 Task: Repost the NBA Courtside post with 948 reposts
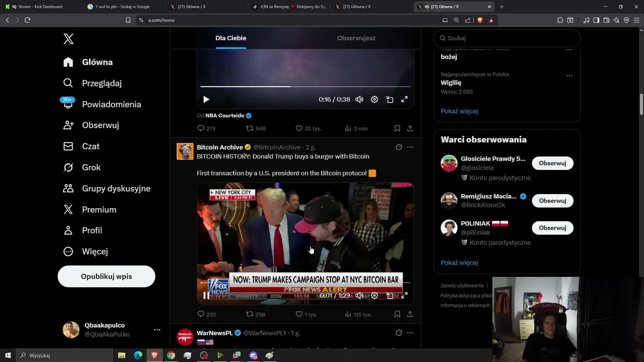point(256,129)
